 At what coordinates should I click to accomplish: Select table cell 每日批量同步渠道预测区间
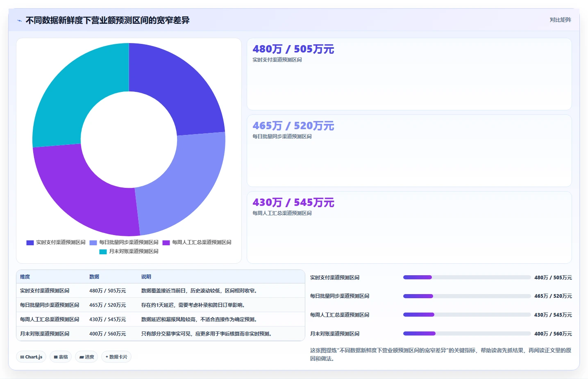[50, 305]
